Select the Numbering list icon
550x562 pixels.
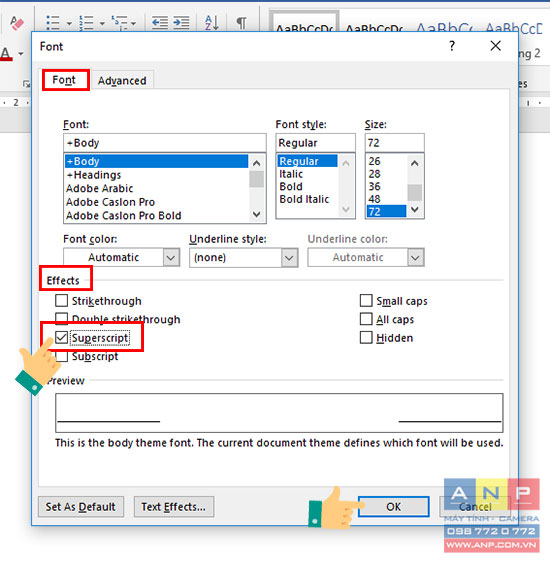click(86, 23)
